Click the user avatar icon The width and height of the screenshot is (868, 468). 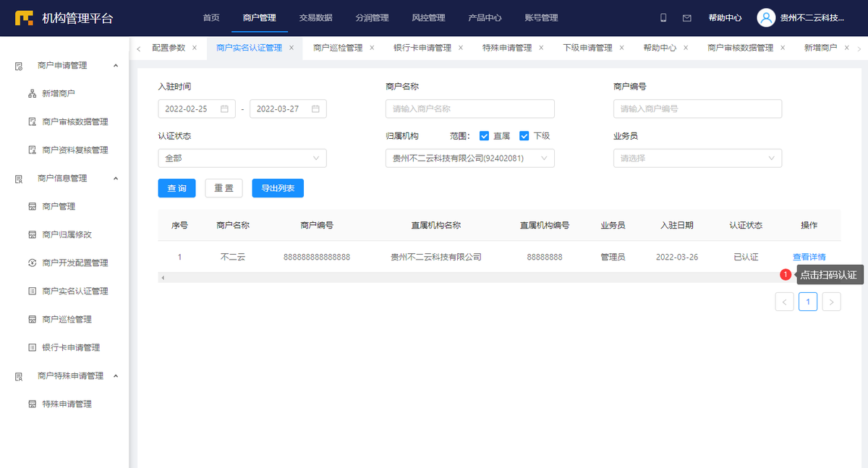coord(766,17)
